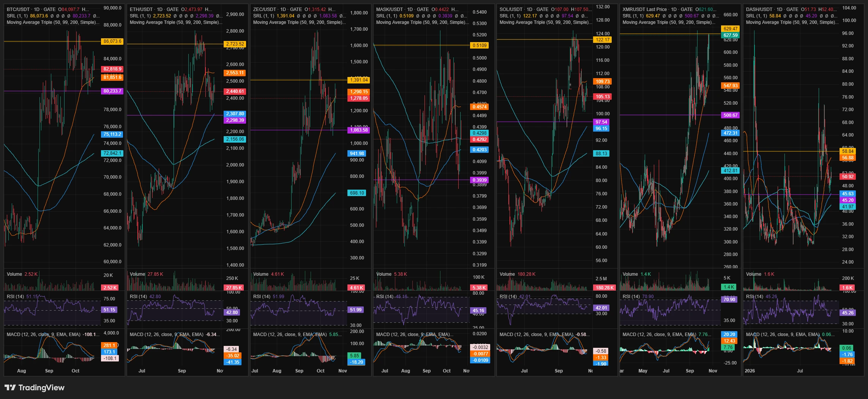Click the red 180.28 K volume tag on SOL

605,288
